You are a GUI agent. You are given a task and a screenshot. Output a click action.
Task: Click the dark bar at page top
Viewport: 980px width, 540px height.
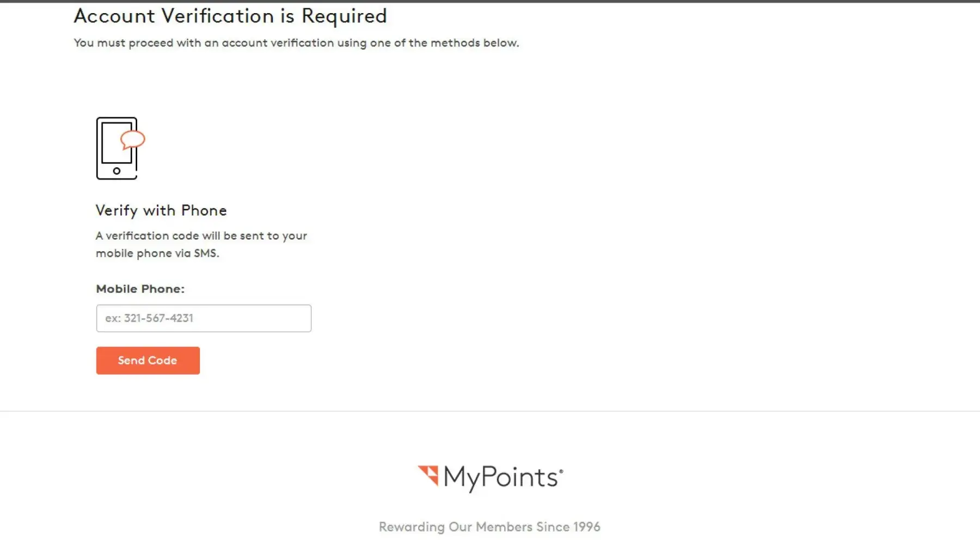[x=490, y=1]
